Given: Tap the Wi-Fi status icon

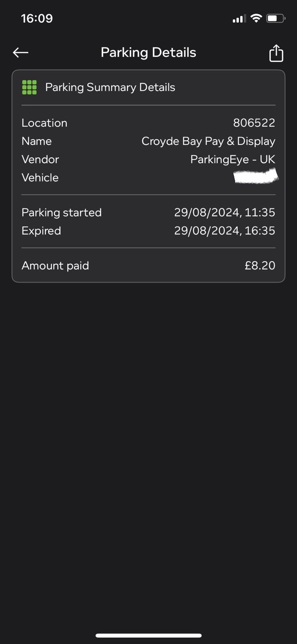Looking at the screenshot, I should coord(256,18).
